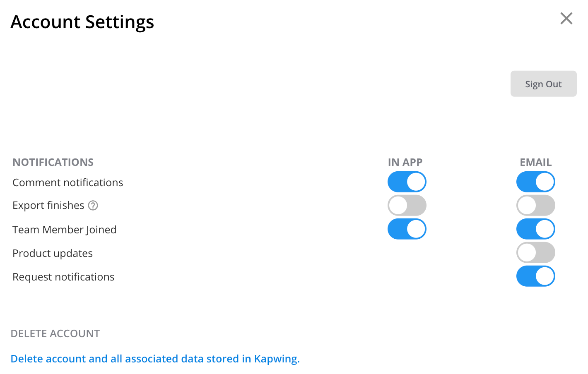The width and height of the screenshot is (588, 374).
Task: Click the Product updates label text
Action: point(53,253)
